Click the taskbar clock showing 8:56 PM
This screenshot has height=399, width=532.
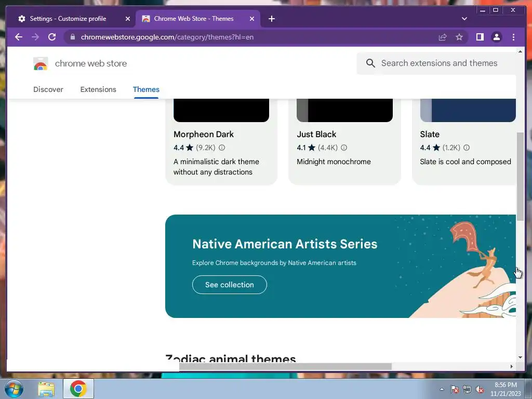click(x=506, y=389)
